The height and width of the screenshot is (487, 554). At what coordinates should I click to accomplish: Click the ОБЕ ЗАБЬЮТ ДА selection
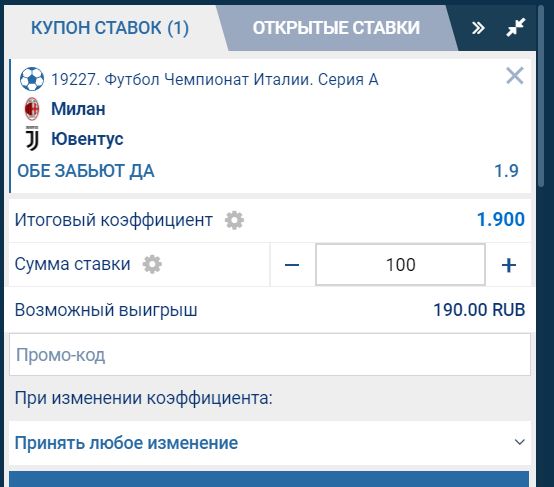(86, 171)
